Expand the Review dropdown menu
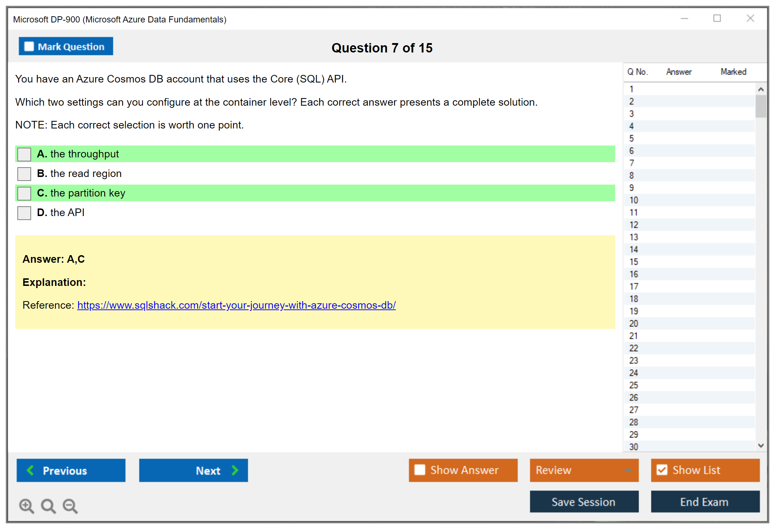 coord(628,470)
